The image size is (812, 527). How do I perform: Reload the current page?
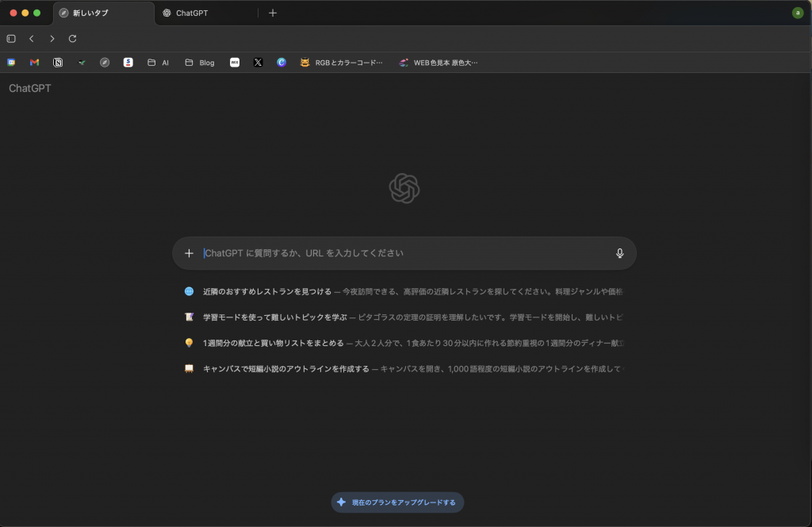[x=72, y=38]
